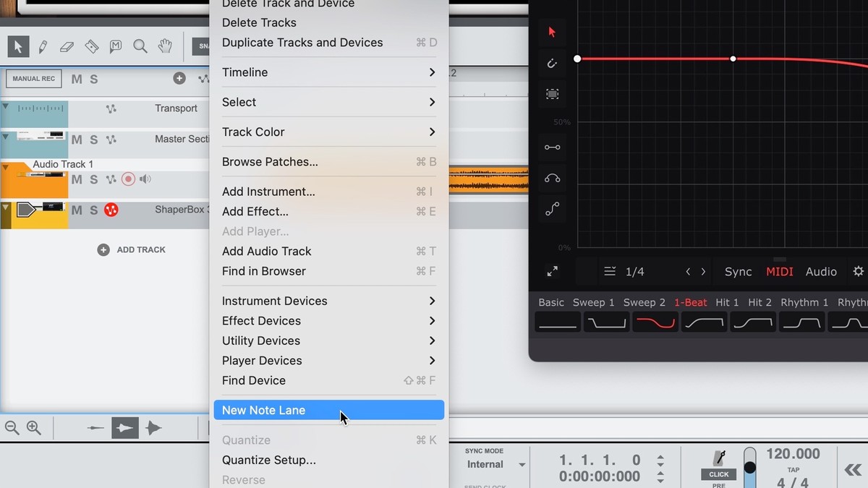Select the Sweep 1 wave preset

[x=605, y=322]
